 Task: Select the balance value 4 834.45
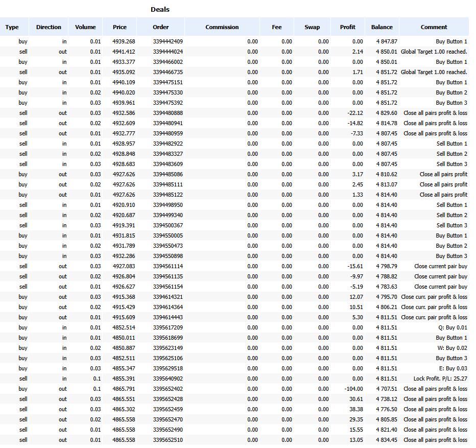coord(387,440)
